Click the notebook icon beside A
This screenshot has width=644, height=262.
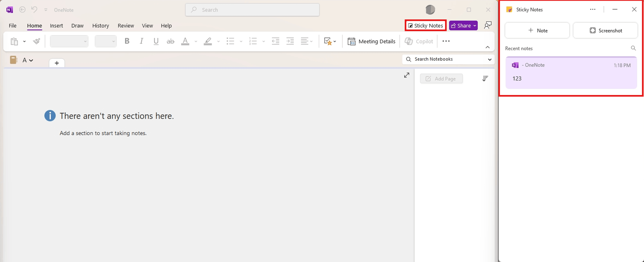(x=13, y=60)
